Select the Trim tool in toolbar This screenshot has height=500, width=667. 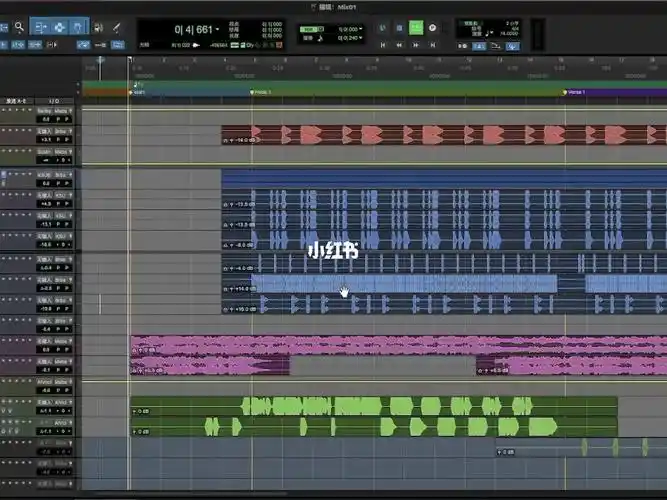coord(41,28)
